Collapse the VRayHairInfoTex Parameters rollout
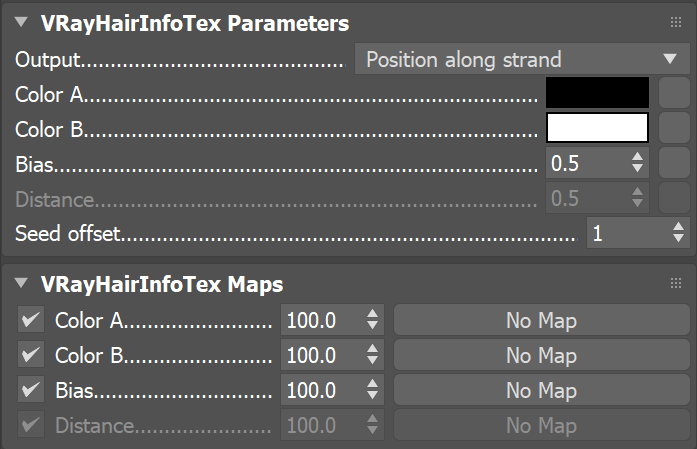697x449 pixels. tap(21, 22)
